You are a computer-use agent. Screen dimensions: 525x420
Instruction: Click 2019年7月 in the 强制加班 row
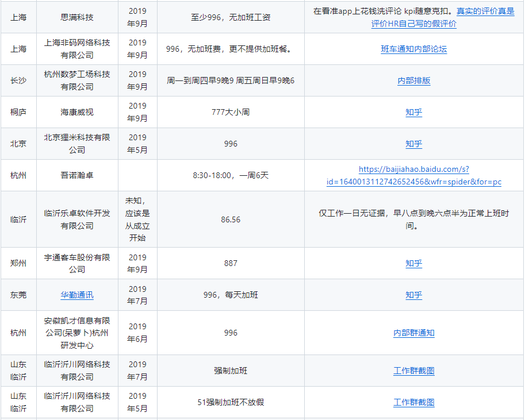pyautogui.click(x=137, y=371)
